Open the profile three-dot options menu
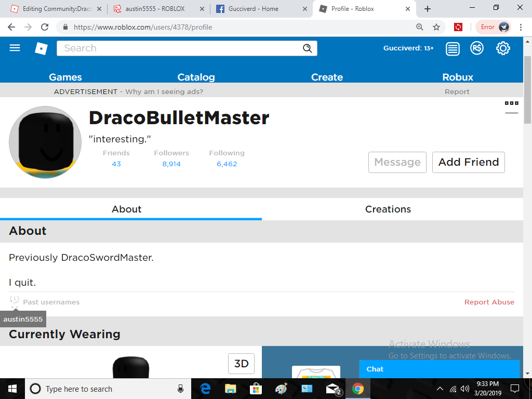Screen dimensions: 532x399 (511, 103)
